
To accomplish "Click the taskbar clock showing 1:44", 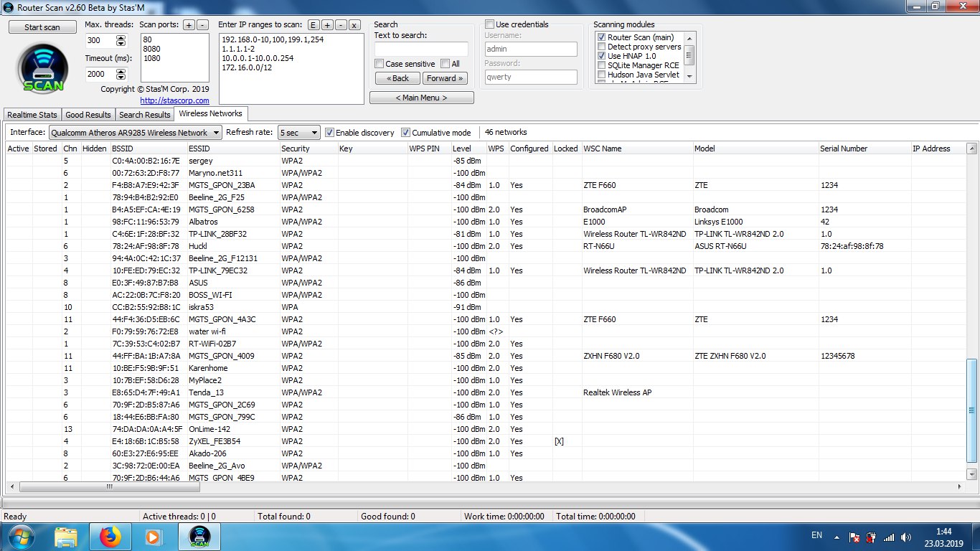I will pos(943,532).
